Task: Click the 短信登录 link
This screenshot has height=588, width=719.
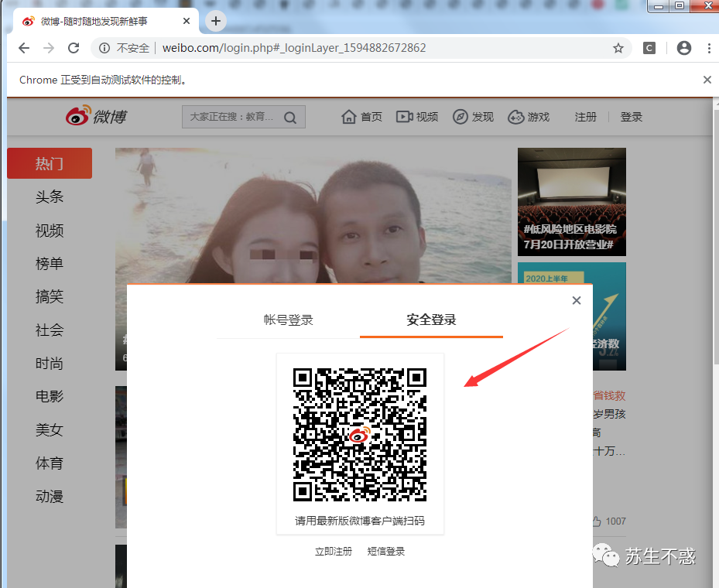Action: point(386,552)
